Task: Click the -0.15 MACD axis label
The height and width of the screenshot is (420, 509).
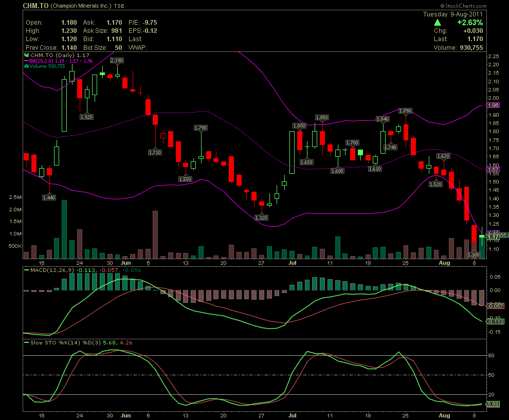Action: (x=495, y=332)
